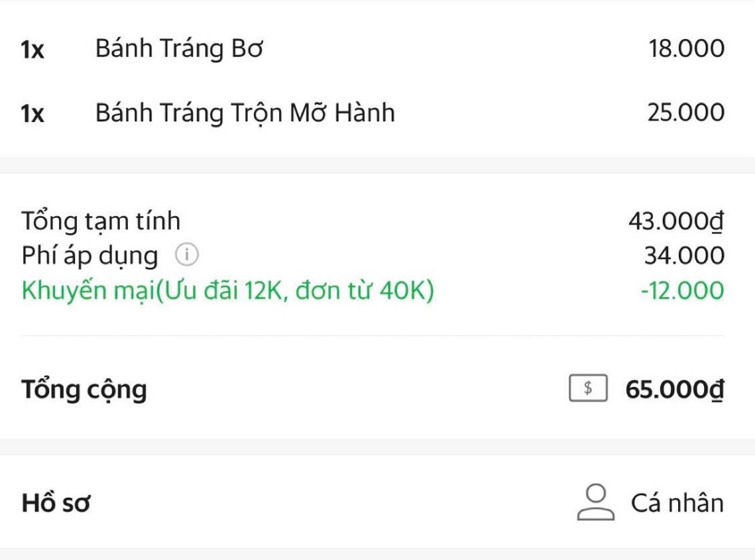Tap the 25.000 price

[686, 113]
